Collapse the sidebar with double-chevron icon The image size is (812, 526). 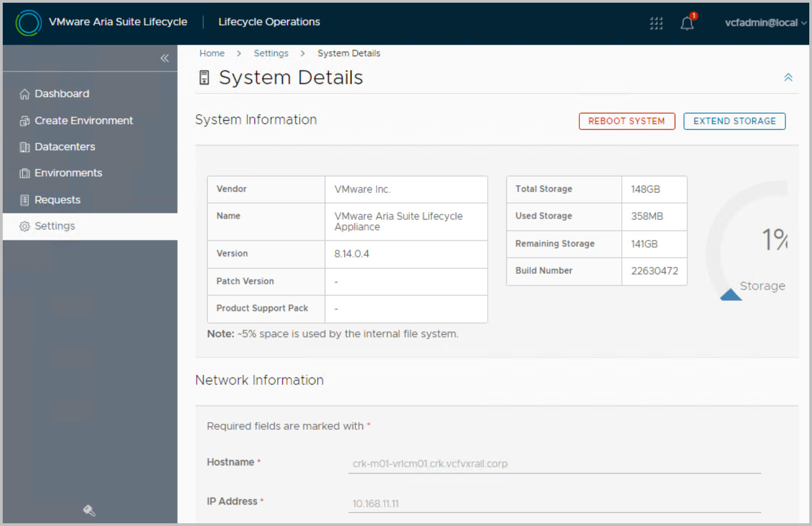[165, 58]
